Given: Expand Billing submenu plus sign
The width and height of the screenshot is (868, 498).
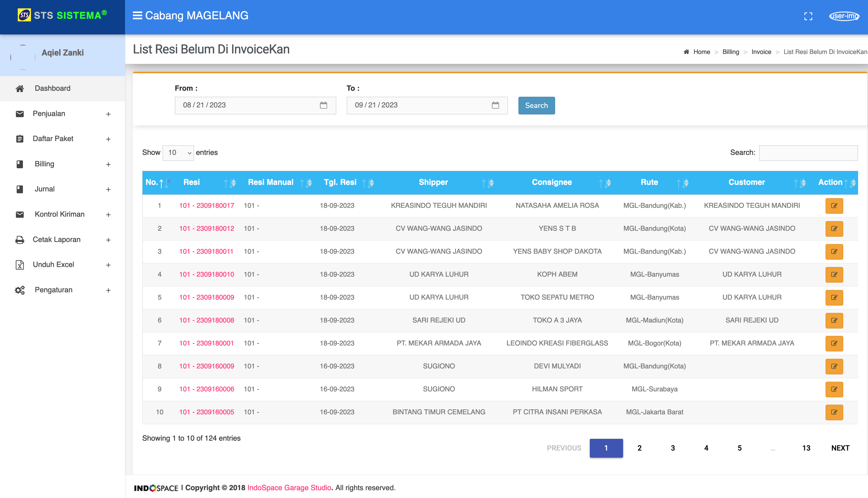Looking at the screenshot, I should coord(108,165).
